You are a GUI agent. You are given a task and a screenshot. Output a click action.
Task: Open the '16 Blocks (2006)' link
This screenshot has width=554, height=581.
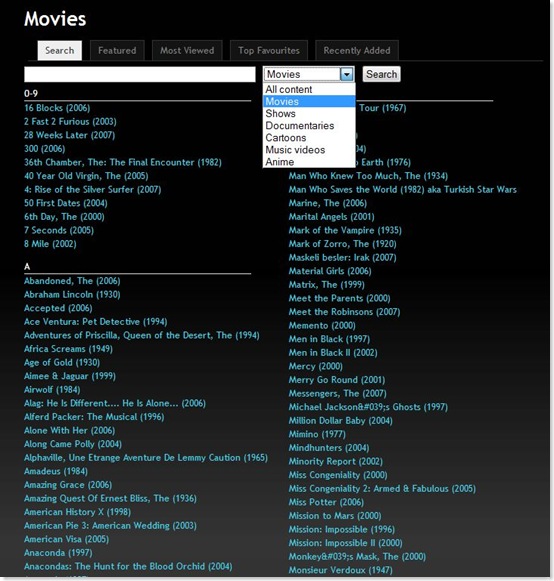pos(57,108)
